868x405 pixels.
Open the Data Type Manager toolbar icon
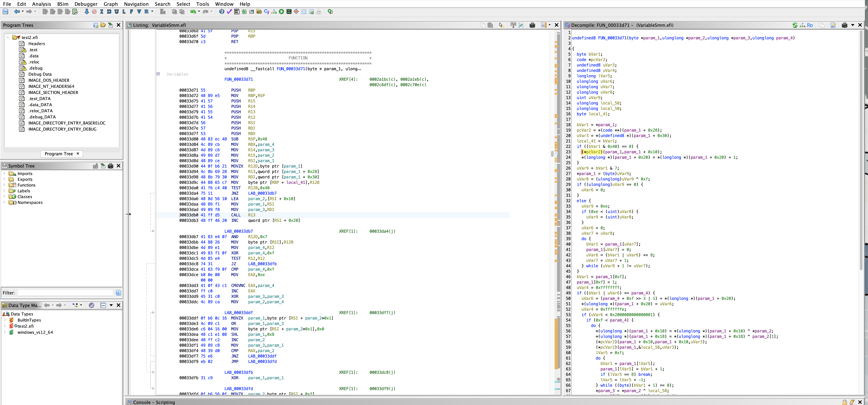259,12
